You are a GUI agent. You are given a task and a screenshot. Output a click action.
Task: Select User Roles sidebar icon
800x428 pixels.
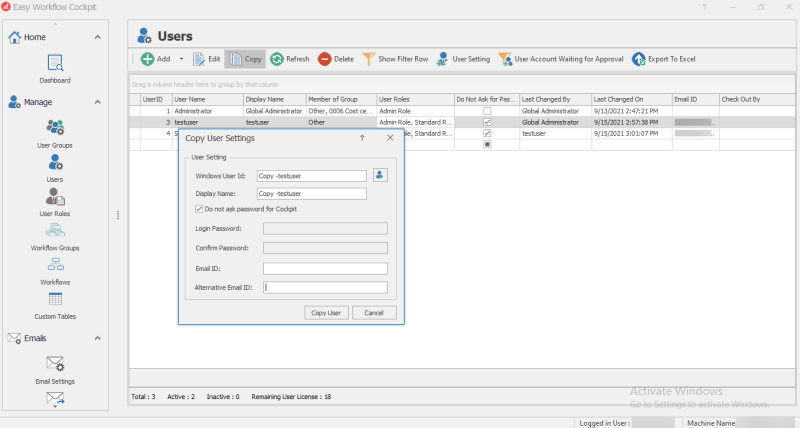pyautogui.click(x=55, y=199)
